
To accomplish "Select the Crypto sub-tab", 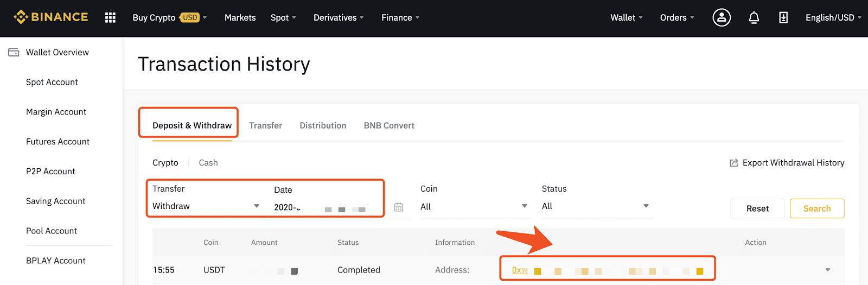I will (x=165, y=163).
